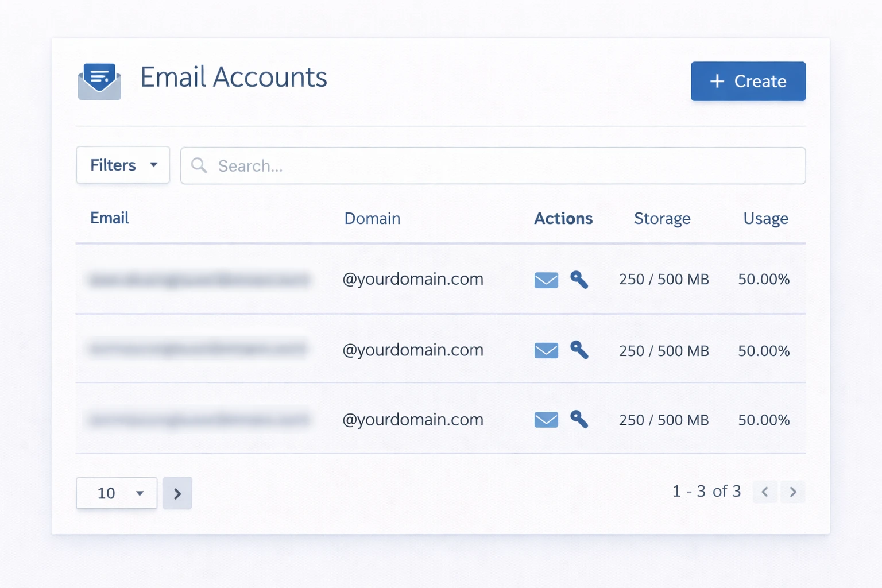Click the magnifying glass search icon

coord(199,165)
